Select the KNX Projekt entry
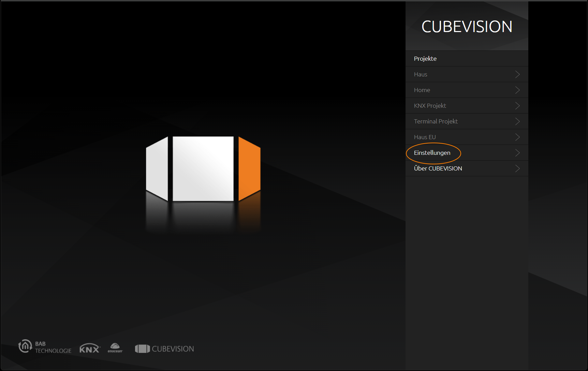This screenshot has height=371, width=588. click(467, 106)
